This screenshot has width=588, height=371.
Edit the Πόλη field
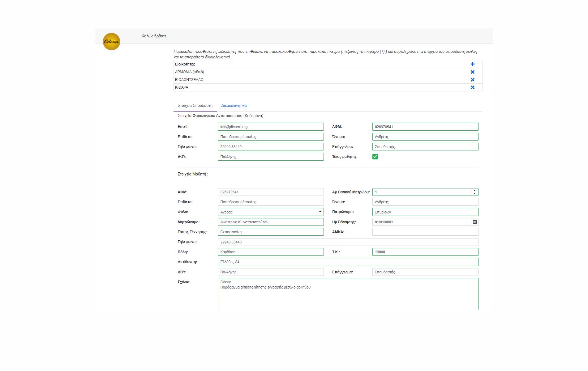271,252
